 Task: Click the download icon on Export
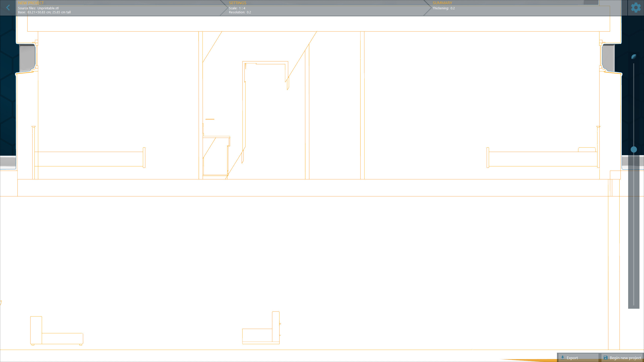tap(563, 357)
